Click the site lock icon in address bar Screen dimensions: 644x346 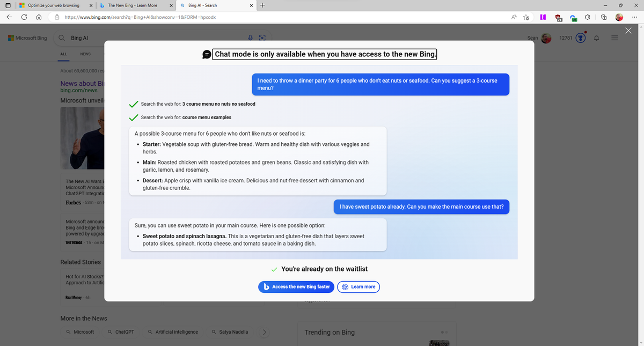(x=57, y=17)
